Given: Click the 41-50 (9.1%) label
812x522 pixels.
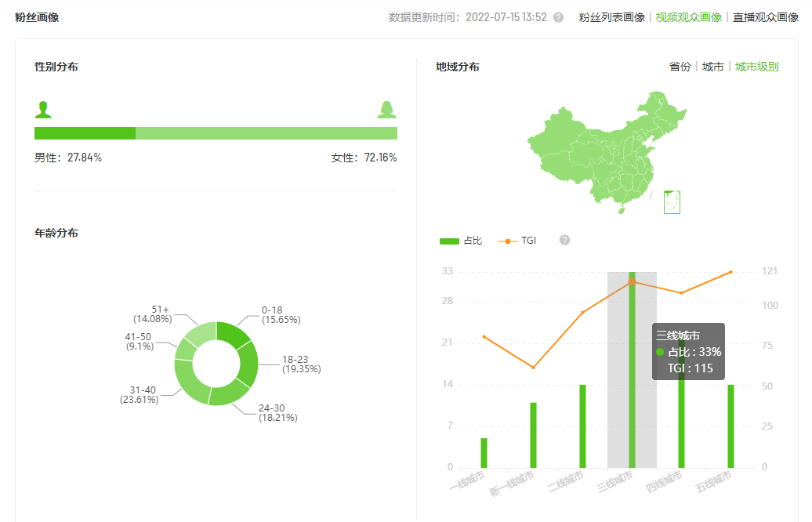Looking at the screenshot, I should click(x=139, y=341).
